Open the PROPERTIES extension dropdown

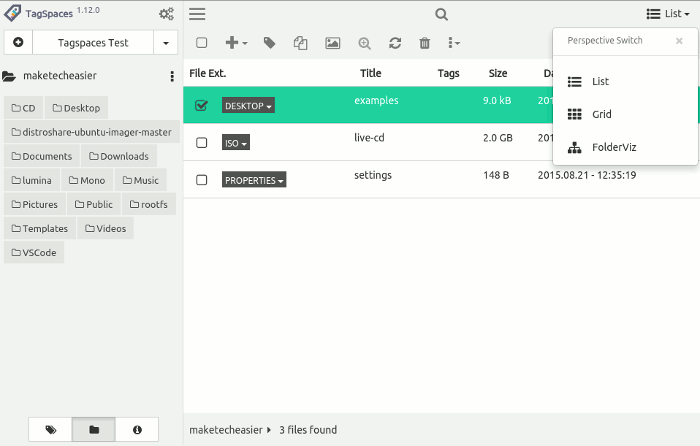tap(254, 180)
